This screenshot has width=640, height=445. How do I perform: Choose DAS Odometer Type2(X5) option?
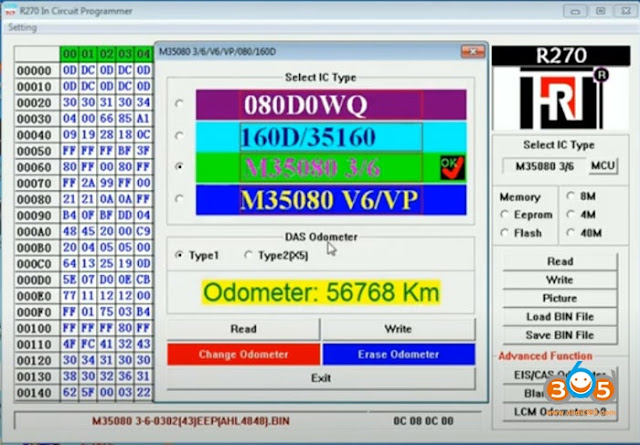click(x=276, y=256)
